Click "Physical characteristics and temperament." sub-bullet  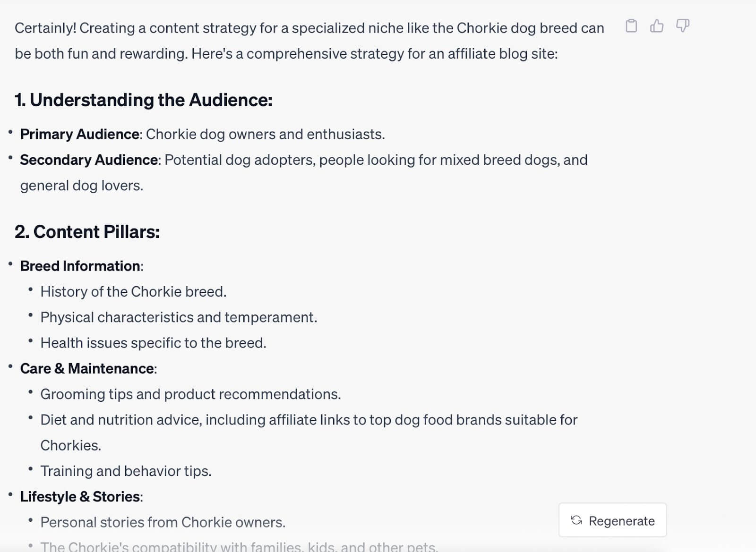179,317
